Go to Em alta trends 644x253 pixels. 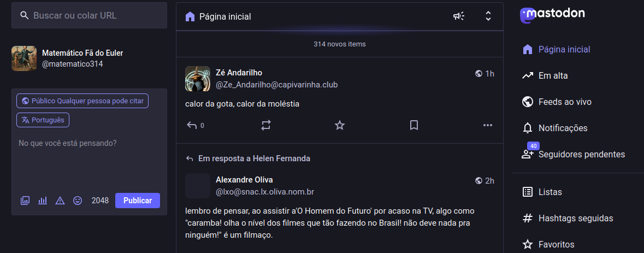pos(553,75)
